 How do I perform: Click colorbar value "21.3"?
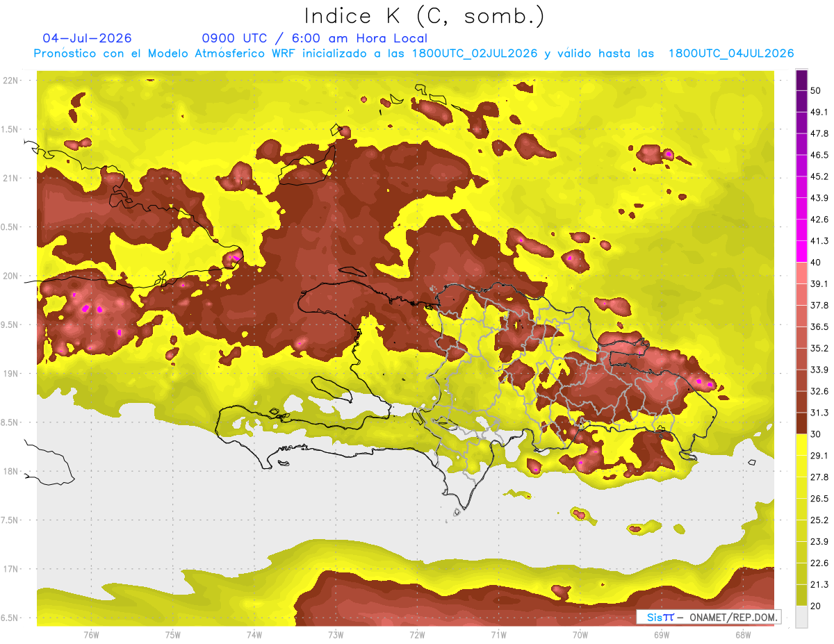pyautogui.click(x=819, y=584)
